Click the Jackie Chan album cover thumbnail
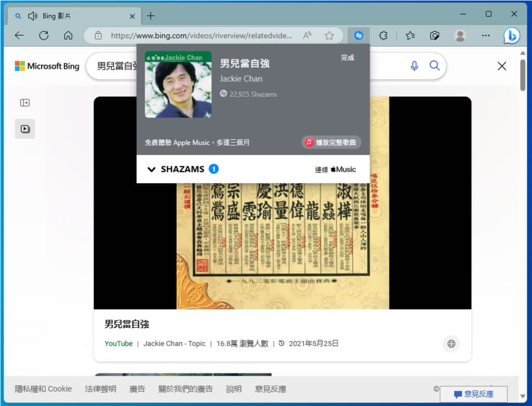The height and width of the screenshot is (406, 532). point(178,84)
